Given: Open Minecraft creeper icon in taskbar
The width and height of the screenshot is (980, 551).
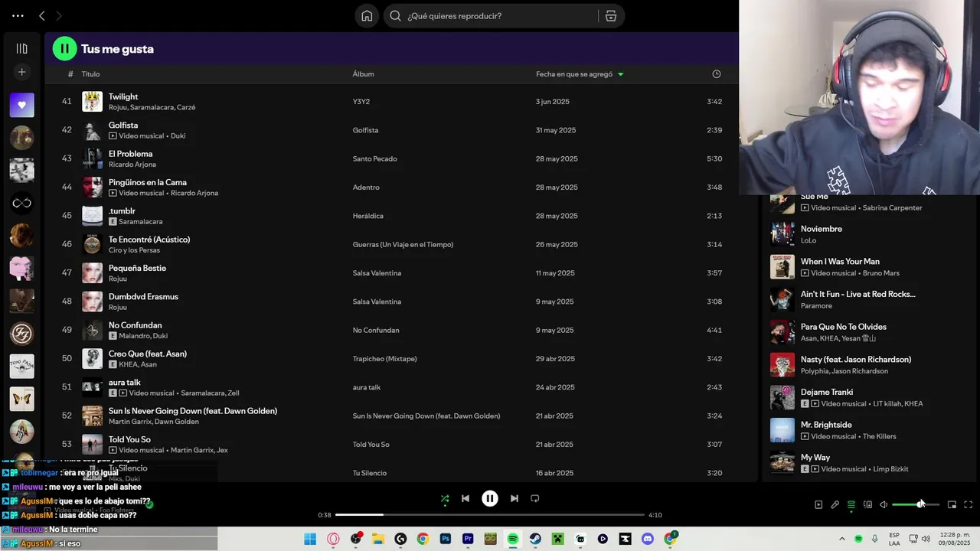Looking at the screenshot, I should 558,539.
